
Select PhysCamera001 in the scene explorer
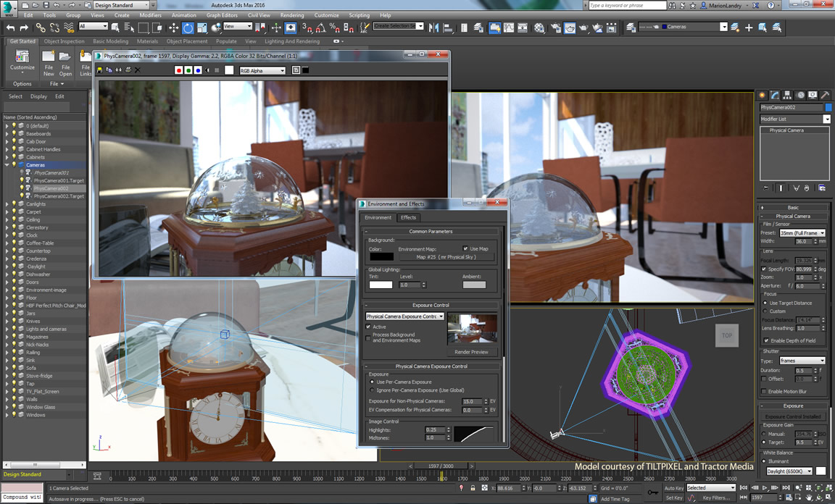[52, 172]
